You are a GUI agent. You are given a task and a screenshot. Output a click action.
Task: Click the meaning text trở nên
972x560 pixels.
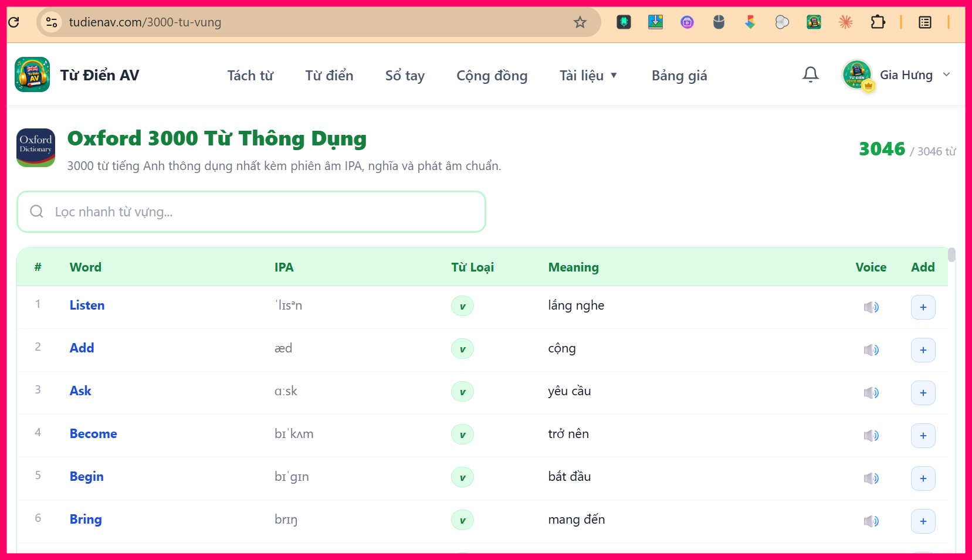tap(568, 434)
